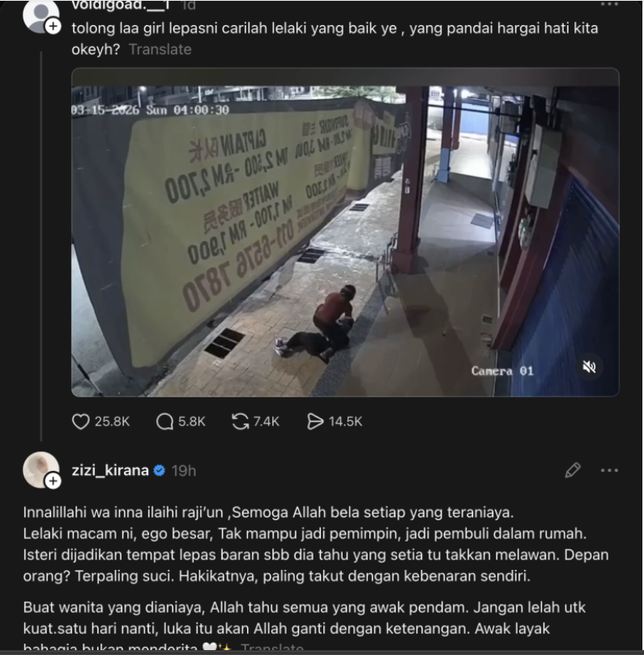Repost using the 7.4K repost icon
The height and width of the screenshot is (655, 644).
coord(240,422)
